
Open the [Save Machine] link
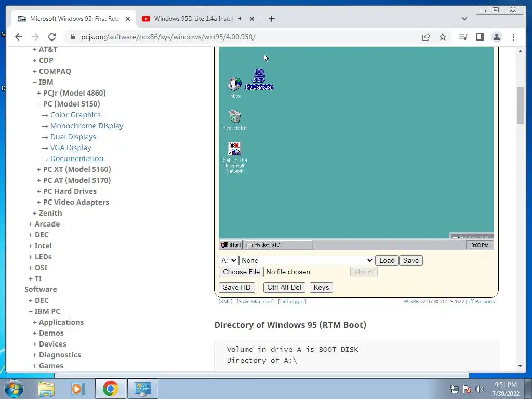point(255,302)
